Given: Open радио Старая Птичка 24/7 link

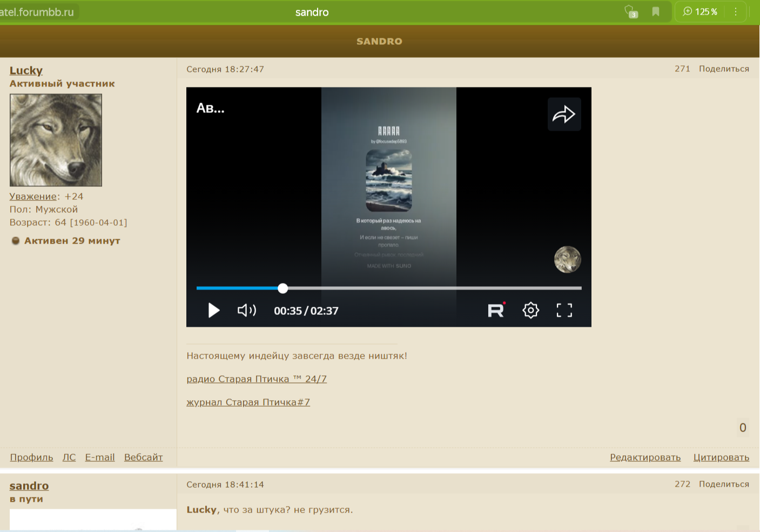Looking at the screenshot, I should click(x=257, y=379).
